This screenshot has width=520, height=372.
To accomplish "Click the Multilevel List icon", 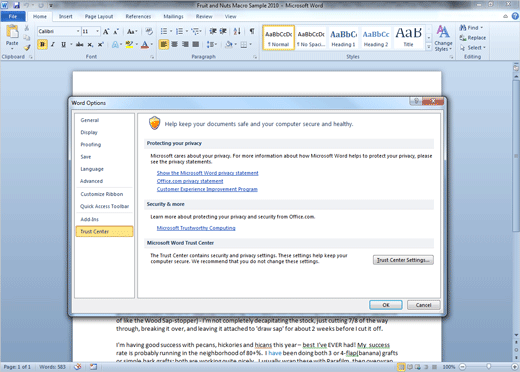I will click(x=195, y=31).
